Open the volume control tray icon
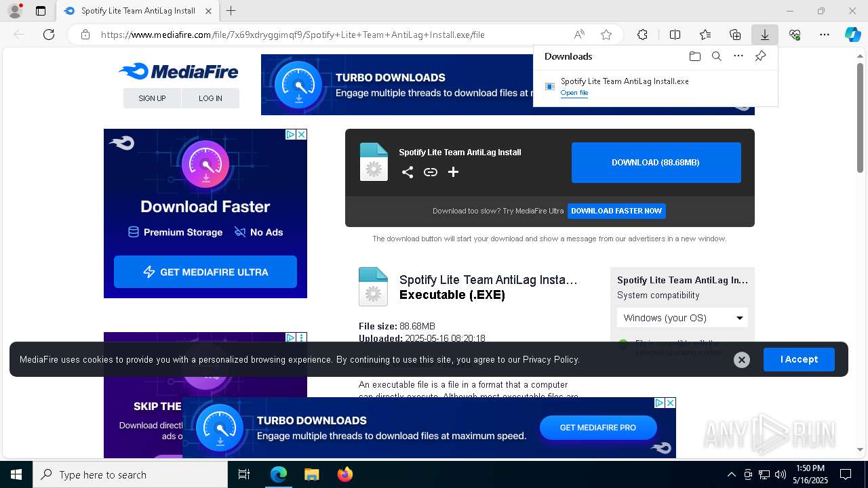This screenshot has height=488, width=868. tap(780, 474)
